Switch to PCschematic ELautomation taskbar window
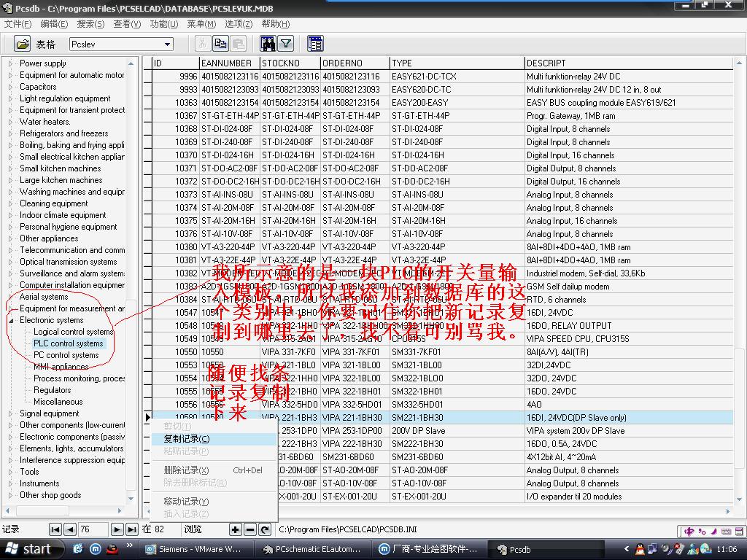This screenshot has height=560, width=747. click(x=312, y=549)
